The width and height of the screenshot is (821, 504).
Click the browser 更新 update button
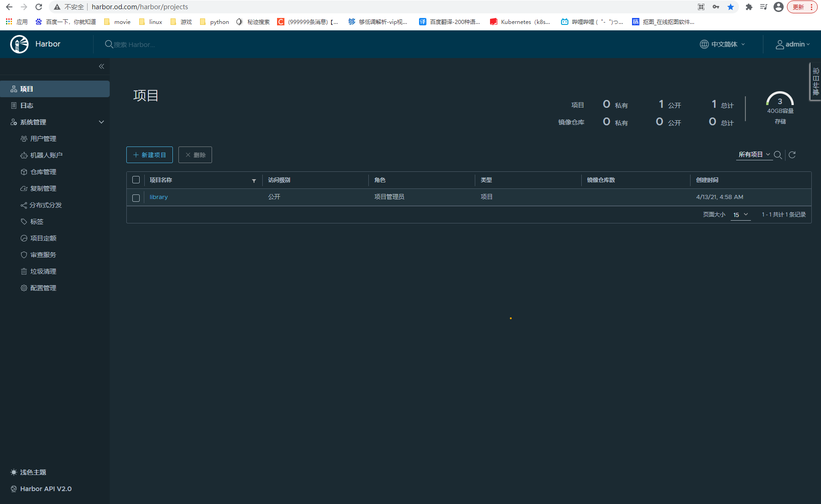(x=802, y=7)
